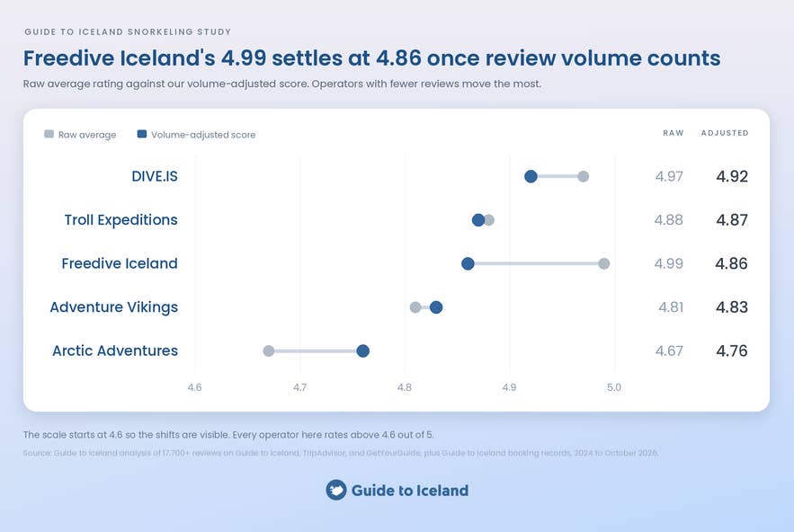Click raw value 4.67 for Arctic Adventures
Viewport: 794px width, 532px height.
pos(669,350)
